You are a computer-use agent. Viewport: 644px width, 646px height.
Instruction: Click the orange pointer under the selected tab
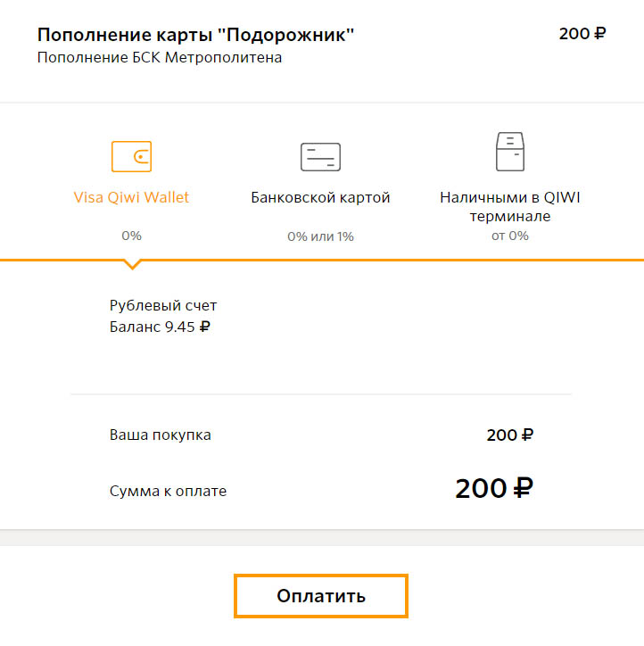click(132, 264)
